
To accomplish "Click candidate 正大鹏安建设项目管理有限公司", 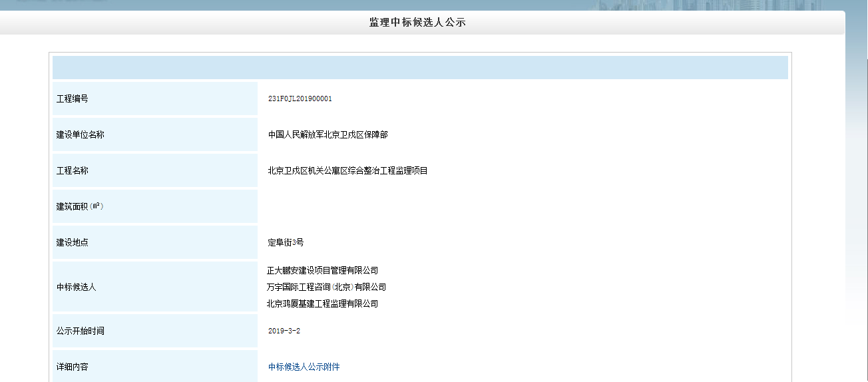I will point(322,270).
